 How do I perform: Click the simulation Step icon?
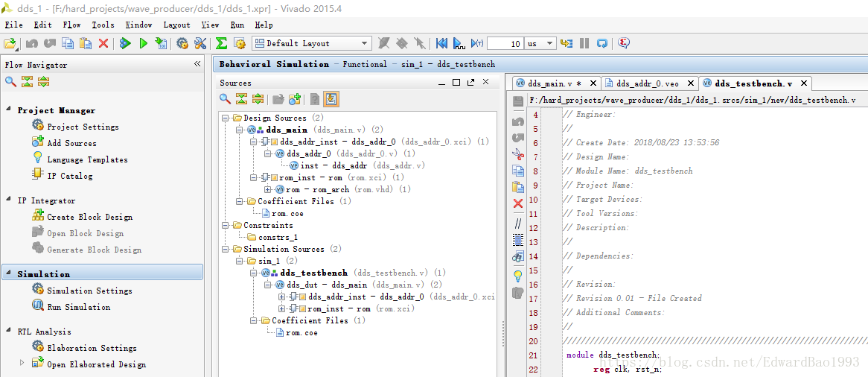click(567, 43)
